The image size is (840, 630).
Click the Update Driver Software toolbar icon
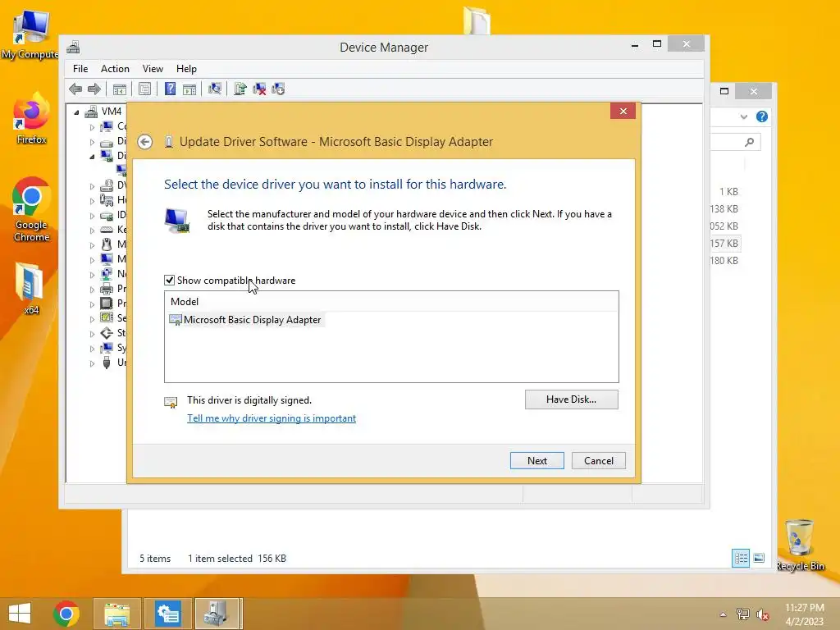240,89
